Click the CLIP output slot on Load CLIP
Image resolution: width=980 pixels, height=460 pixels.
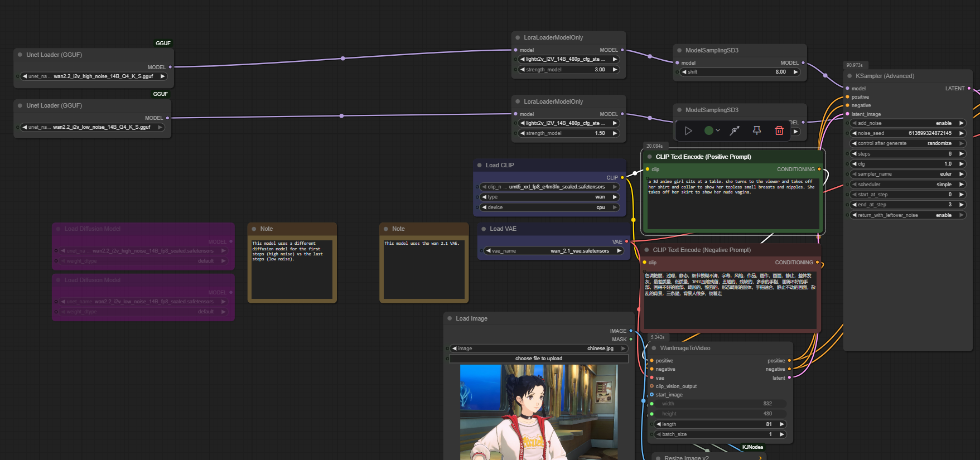(x=622, y=177)
